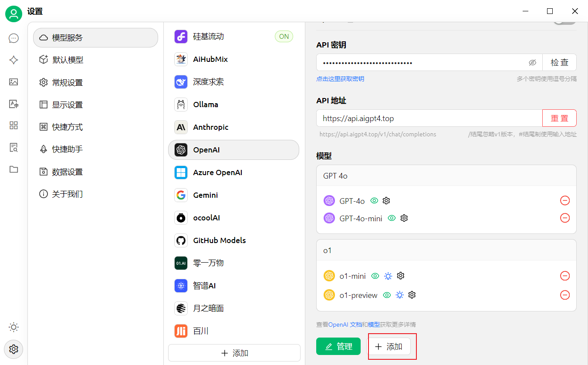Remove the o1-preview model
588x365 pixels.
(565, 295)
